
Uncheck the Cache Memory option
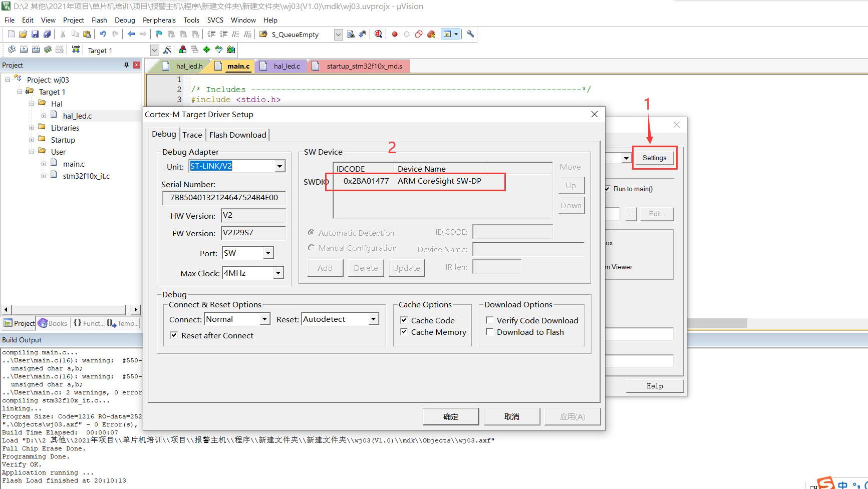404,331
